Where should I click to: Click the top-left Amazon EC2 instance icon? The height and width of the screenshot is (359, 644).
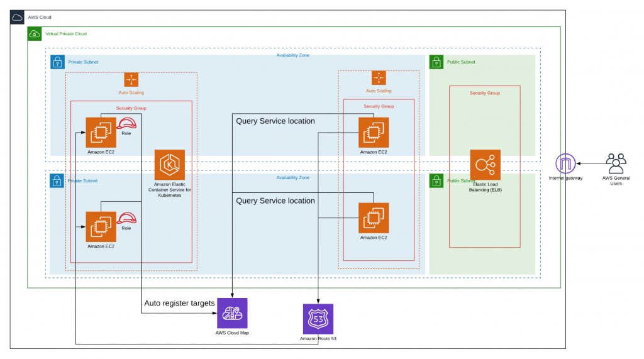click(101, 132)
